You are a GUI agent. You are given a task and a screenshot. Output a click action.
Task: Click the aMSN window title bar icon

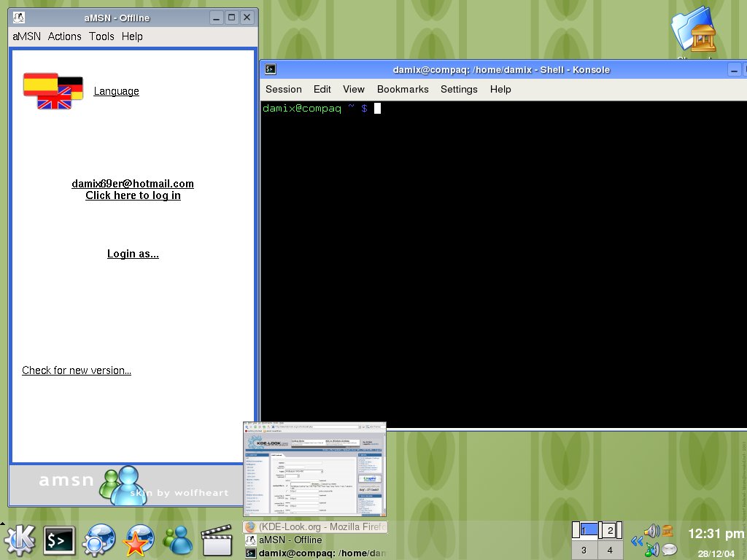(x=18, y=17)
